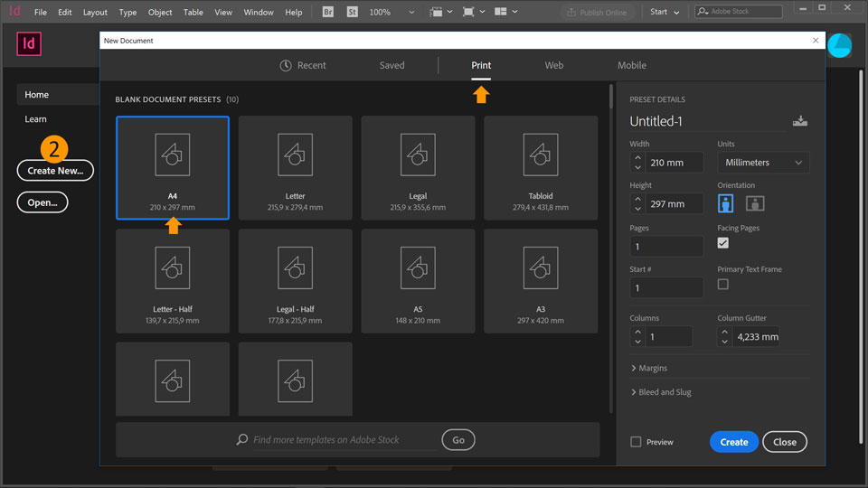This screenshot has width=868, height=488.
Task: Click the Close button in dialog
Action: (x=785, y=442)
